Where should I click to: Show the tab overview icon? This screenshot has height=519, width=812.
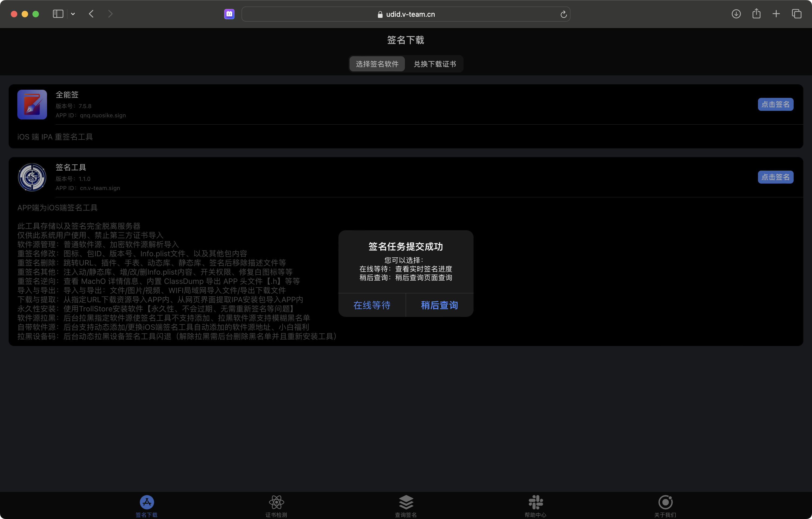tap(797, 14)
